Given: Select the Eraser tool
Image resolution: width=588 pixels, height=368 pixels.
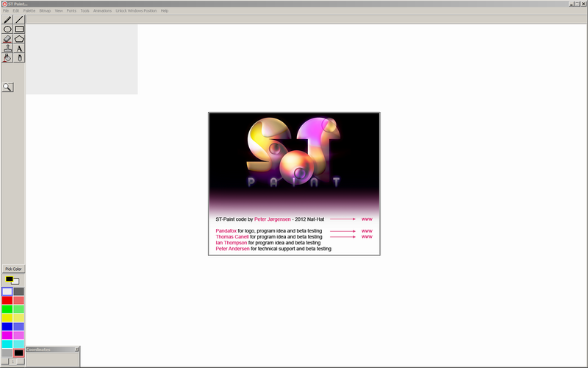Looking at the screenshot, I should [x=7, y=39].
